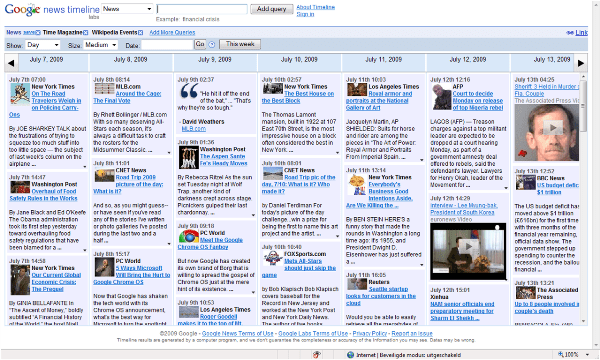The image size is (600, 360).
Task: Open the Overhaul of Food Safety thumbnail
Action: 20,187
